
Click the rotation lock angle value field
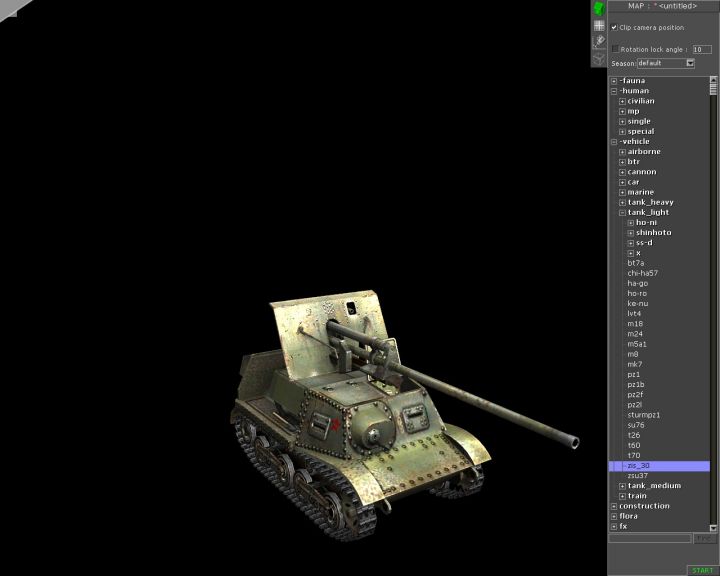702,48
